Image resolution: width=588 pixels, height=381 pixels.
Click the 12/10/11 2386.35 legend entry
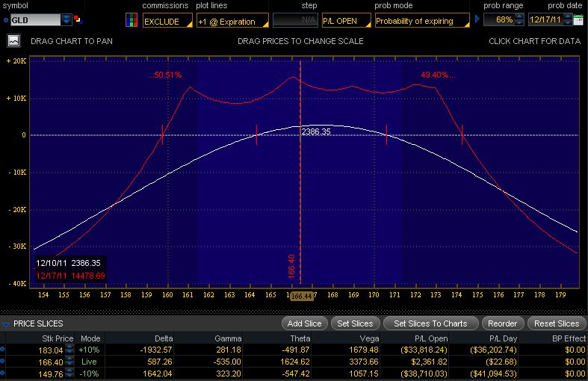(68, 263)
